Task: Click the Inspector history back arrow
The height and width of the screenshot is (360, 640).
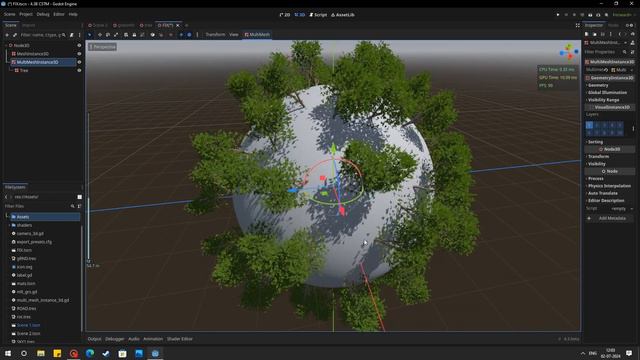Action: (x=619, y=34)
